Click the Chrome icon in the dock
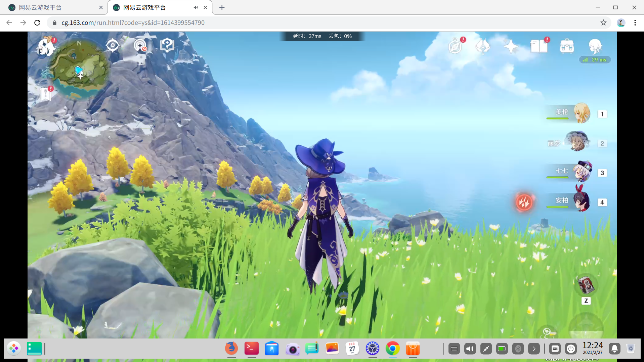This screenshot has height=362, width=644. [x=393, y=349]
